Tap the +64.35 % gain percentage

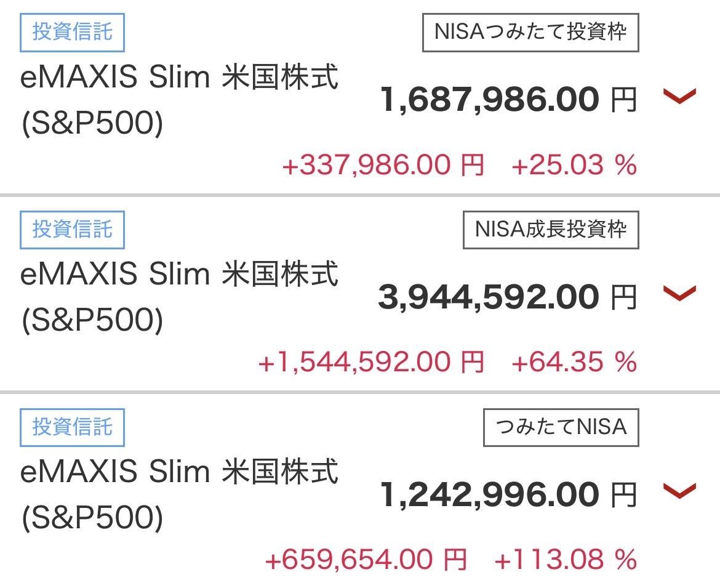click(x=574, y=363)
